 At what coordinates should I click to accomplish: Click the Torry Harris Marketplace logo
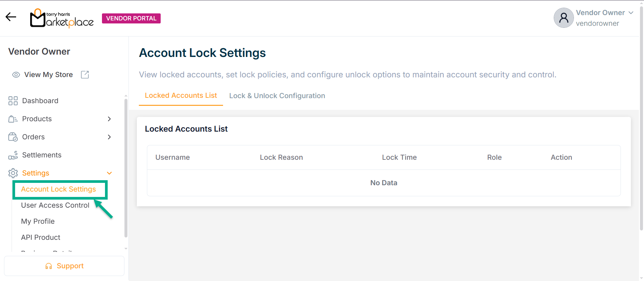coord(62,18)
